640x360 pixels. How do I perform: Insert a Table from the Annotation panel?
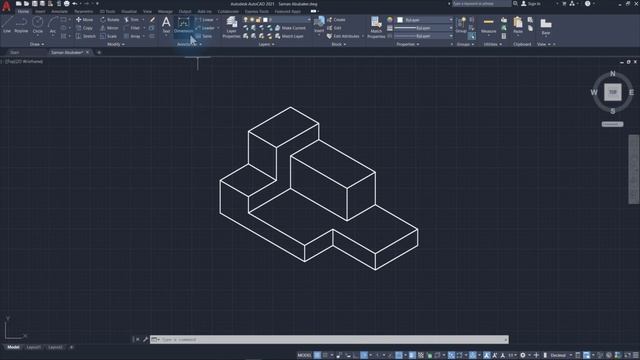(x=204, y=36)
